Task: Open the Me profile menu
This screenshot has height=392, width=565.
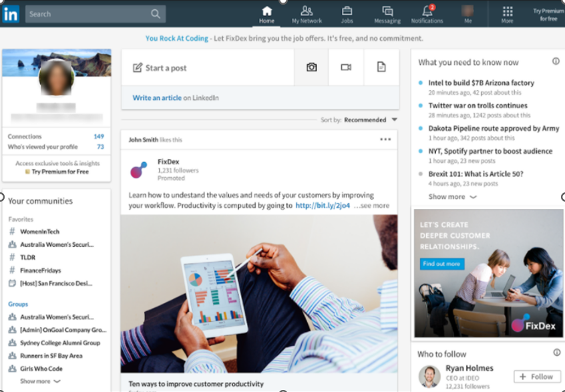Action: click(x=467, y=13)
